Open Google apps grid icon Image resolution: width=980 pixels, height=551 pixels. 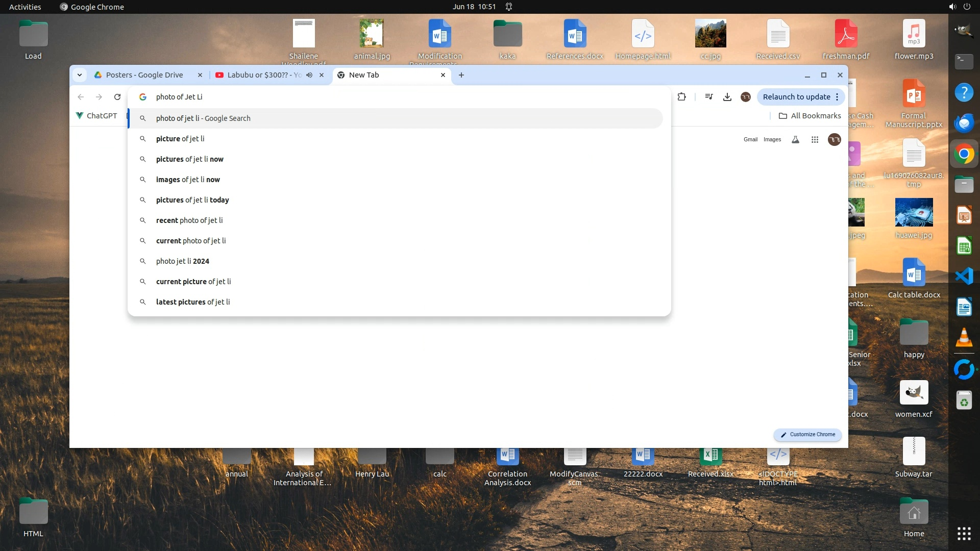click(815, 140)
